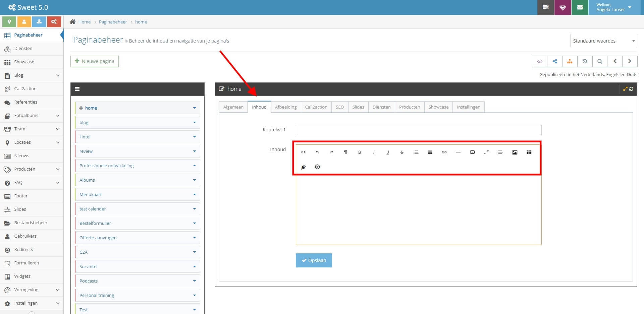Open Bestandsbeheer in the sidebar
The width and height of the screenshot is (644, 314).
32,223
